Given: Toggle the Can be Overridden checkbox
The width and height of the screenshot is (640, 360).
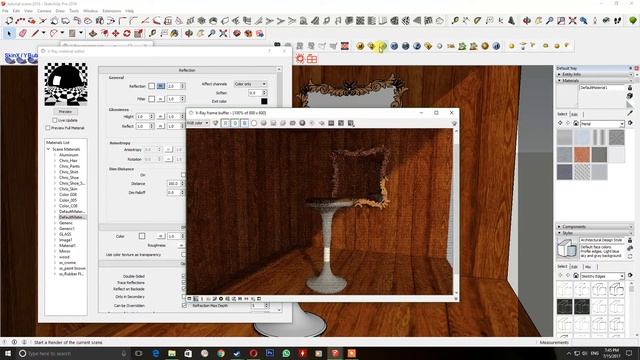Looking at the screenshot, I should (x=184, y=305).
